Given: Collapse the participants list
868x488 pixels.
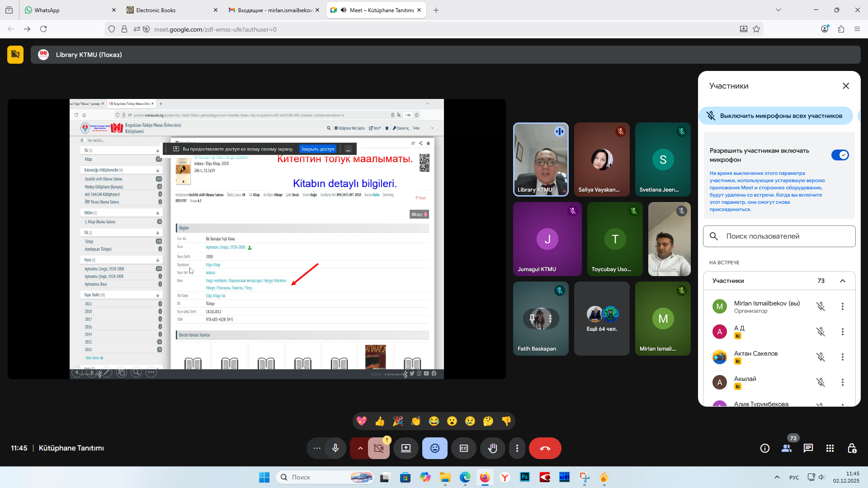Looking at the screenshot, I should [x=843, y=281].
